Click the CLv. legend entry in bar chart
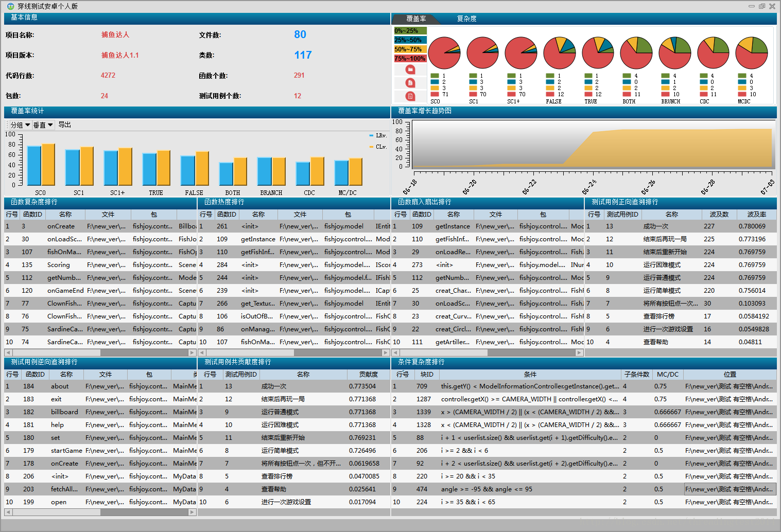 coord(378,147)
